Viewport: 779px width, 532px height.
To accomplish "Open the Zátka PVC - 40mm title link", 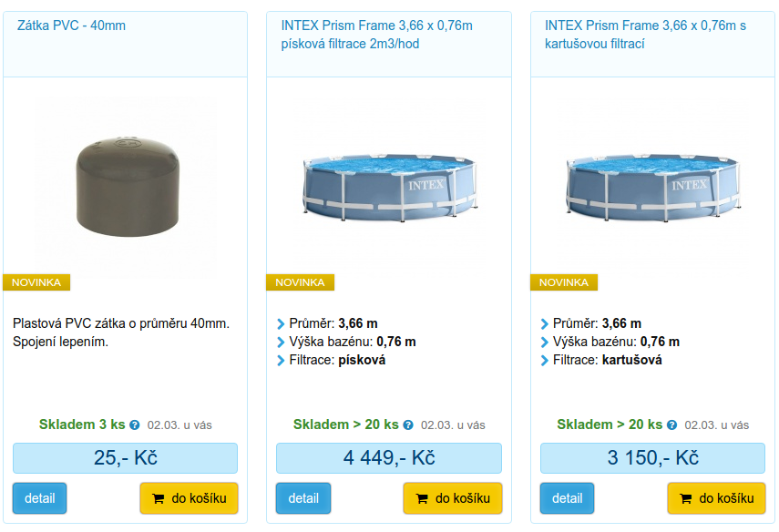I will [x=71, y=26].
